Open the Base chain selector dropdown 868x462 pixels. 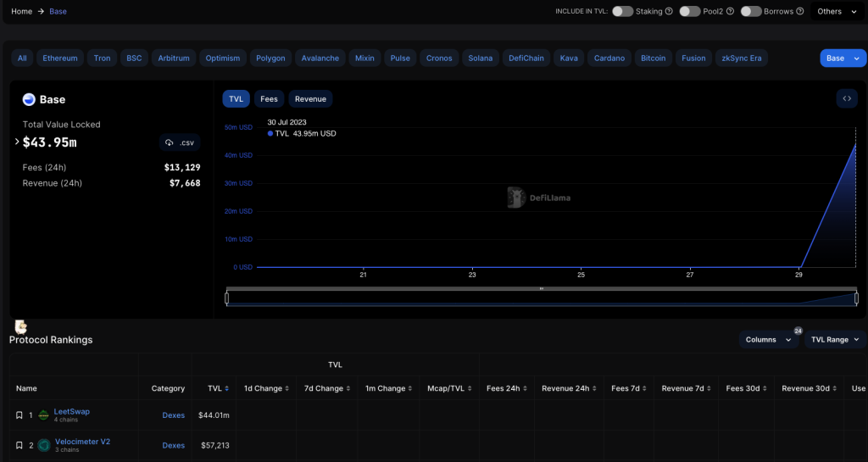[843, 58]
